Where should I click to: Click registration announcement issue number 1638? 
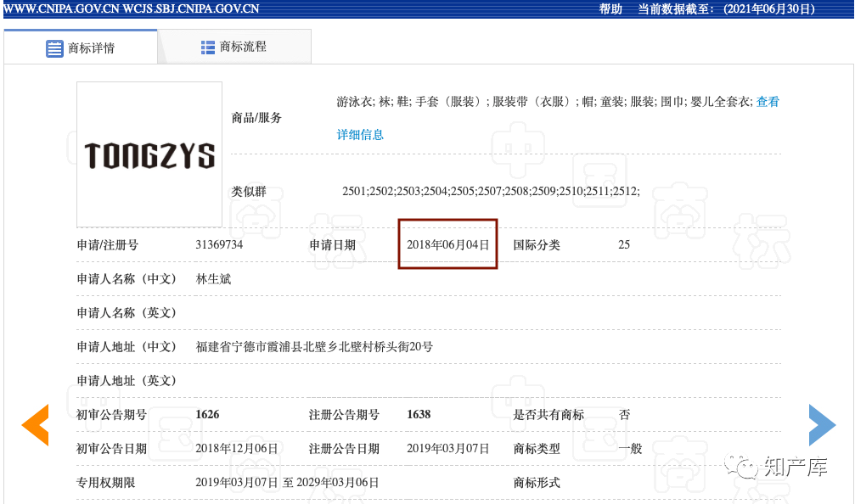point(419,415)
